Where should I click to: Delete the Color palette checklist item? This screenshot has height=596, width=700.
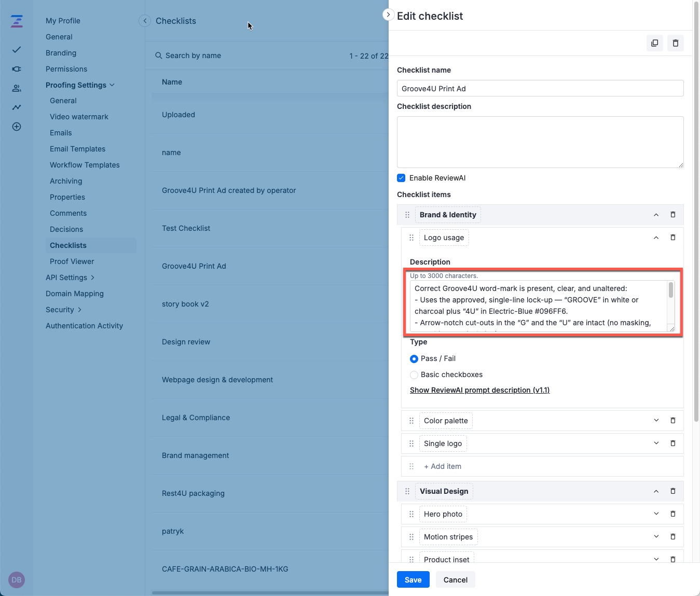tap(672, 421)
